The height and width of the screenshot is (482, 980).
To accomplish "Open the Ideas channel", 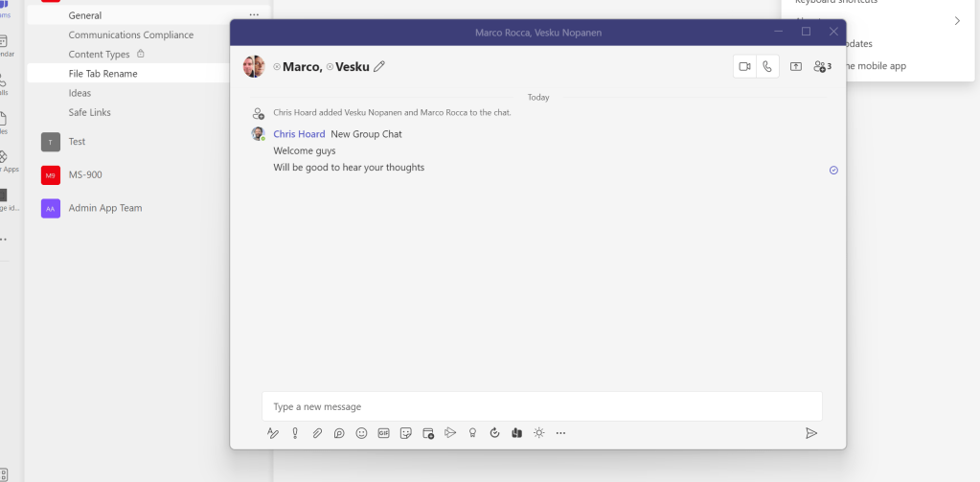I will coord(80,93).
